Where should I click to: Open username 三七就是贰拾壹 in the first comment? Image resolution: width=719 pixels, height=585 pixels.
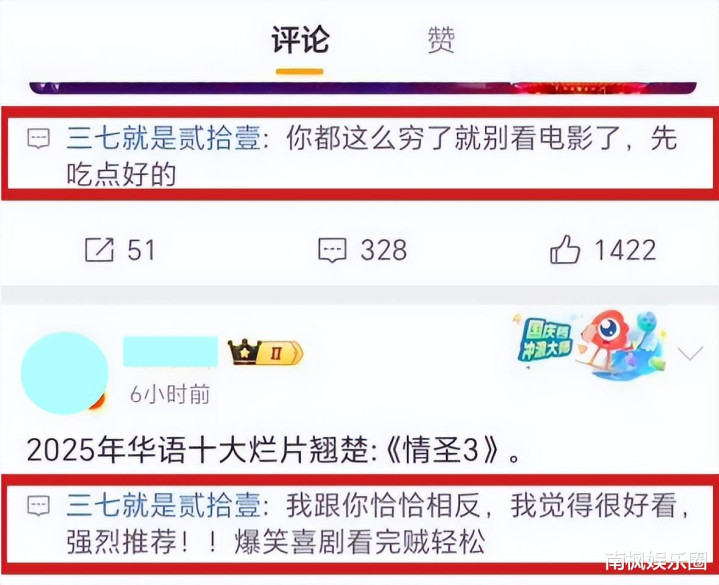(163, 138)
